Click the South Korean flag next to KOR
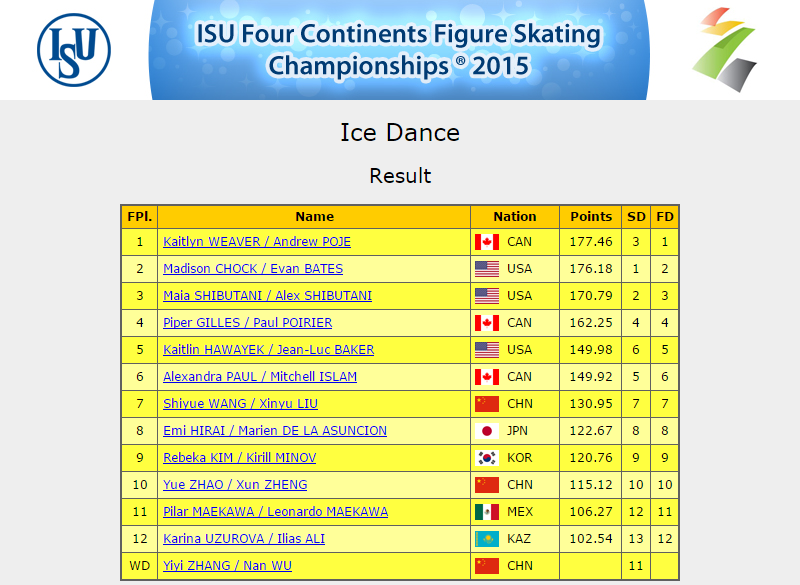Image resolution: width=800 pixels, height=585 pixels. (x=487, y=458)
